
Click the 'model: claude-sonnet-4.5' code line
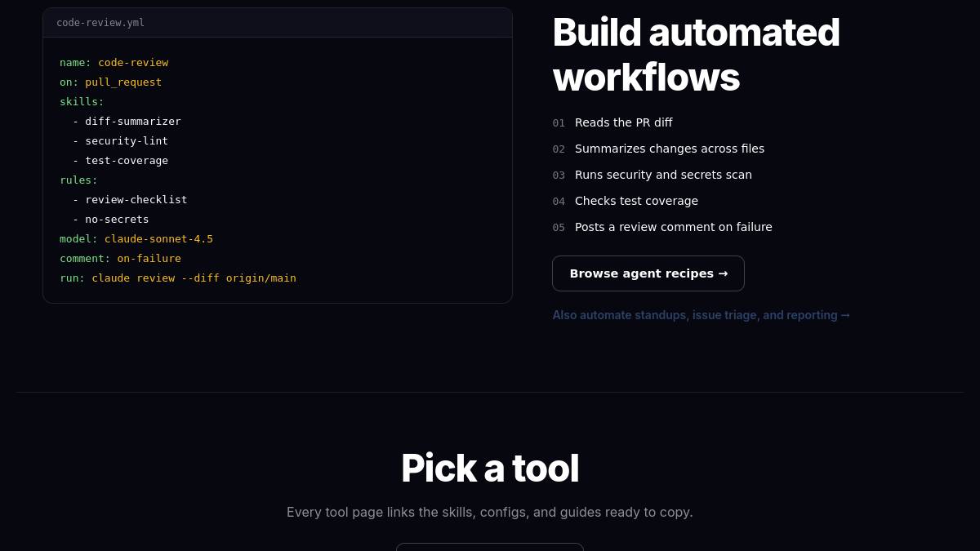click(136, 239)
